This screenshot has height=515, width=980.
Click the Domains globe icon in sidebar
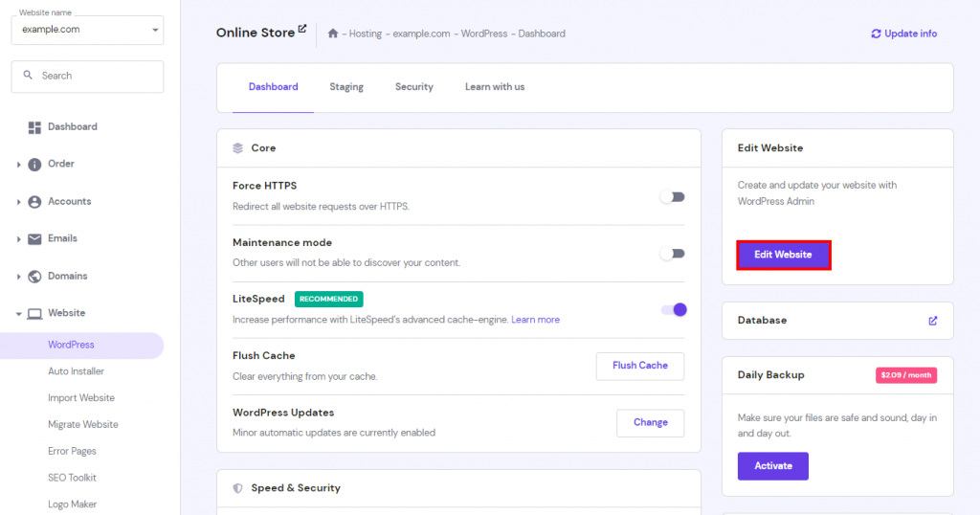[34, 277]
